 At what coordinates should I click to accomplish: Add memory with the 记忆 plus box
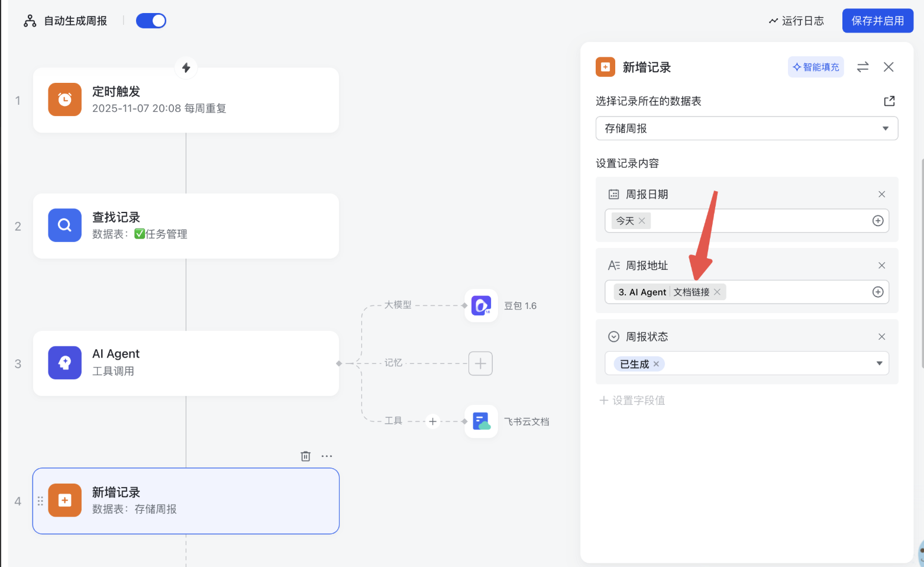tap(480, 363)
